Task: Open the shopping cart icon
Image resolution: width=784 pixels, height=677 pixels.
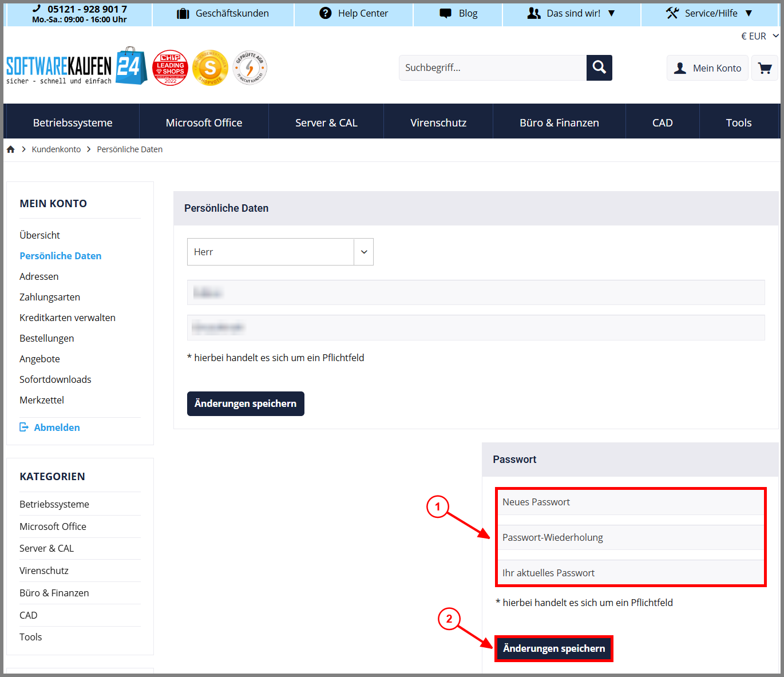Action: pyautogui.click(x=765, y=68)
